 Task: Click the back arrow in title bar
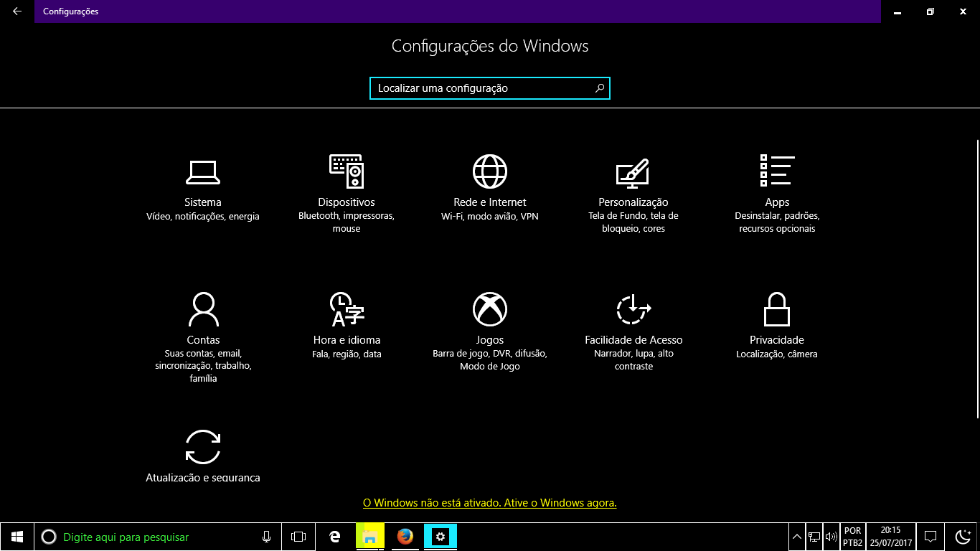(17, 11)
